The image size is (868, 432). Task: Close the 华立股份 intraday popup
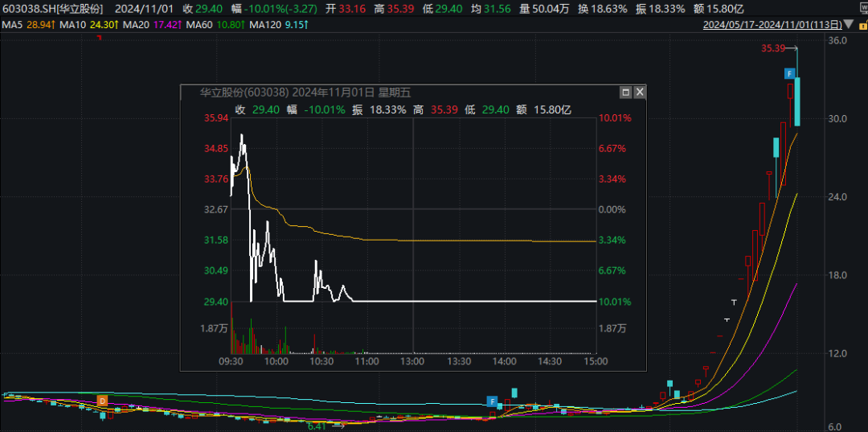point(640,92)
